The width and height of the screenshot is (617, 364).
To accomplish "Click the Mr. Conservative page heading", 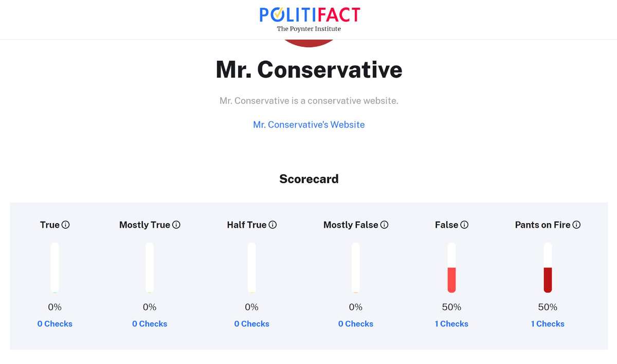I will pyautogui.click(x=309, y=69).
